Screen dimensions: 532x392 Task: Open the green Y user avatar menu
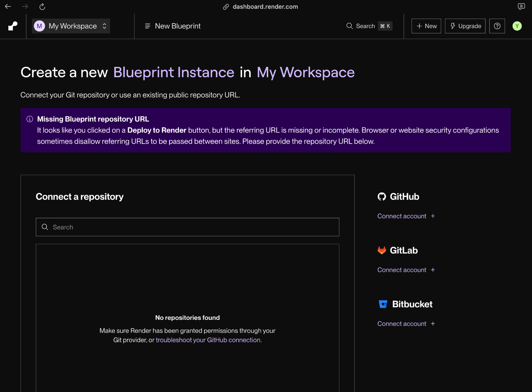point(517,26)
